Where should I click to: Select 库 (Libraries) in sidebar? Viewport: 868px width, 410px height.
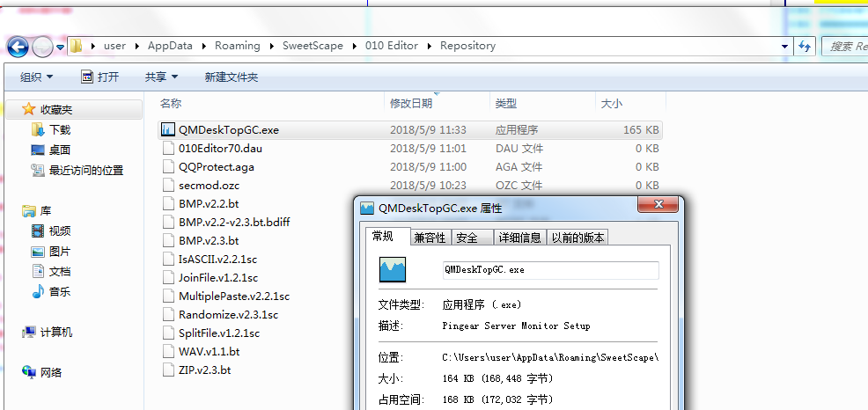46,211
